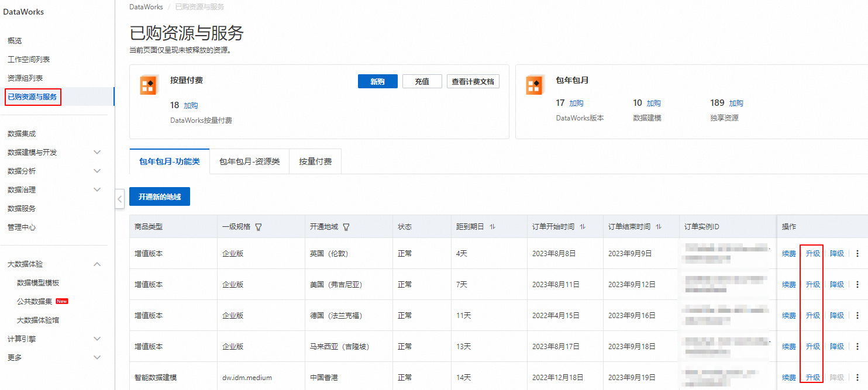The image size is (868, 390).
Task: Open 工作空间列表 in sidebar
Action: point(29,59)
